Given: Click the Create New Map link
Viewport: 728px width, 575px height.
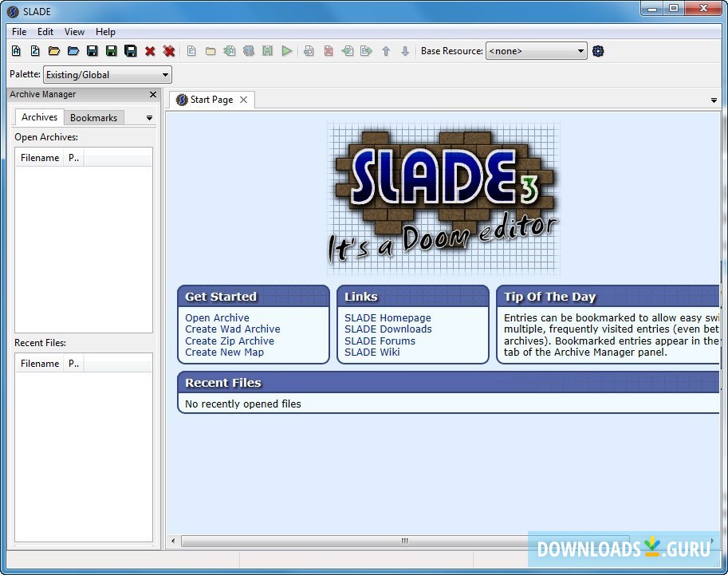Looking at the screenshot, I should point(224,352).
